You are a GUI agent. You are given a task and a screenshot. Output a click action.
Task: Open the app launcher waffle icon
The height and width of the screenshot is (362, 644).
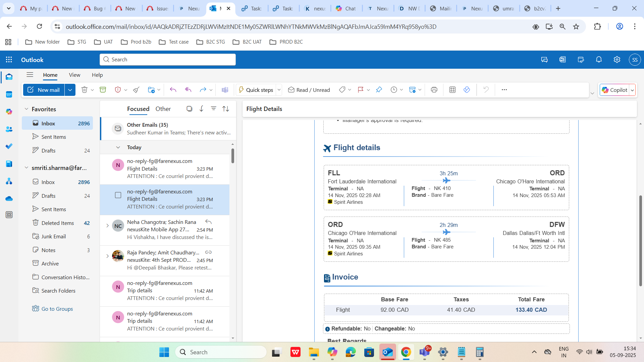9,60
